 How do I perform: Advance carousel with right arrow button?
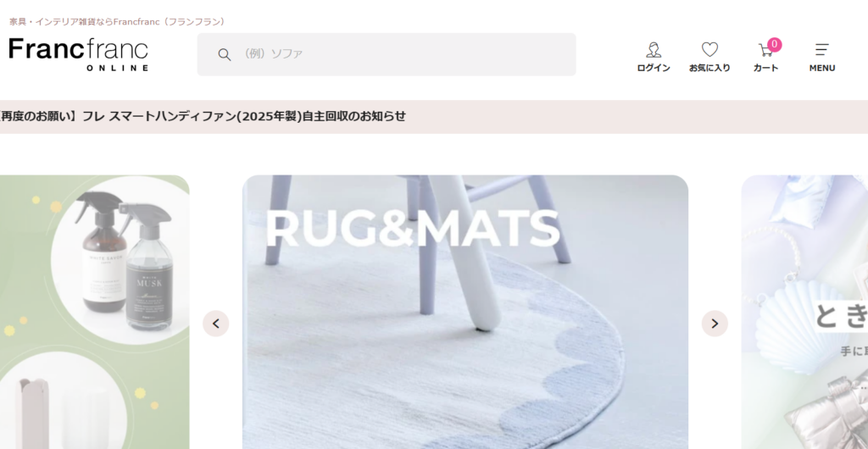pos(715,324)
